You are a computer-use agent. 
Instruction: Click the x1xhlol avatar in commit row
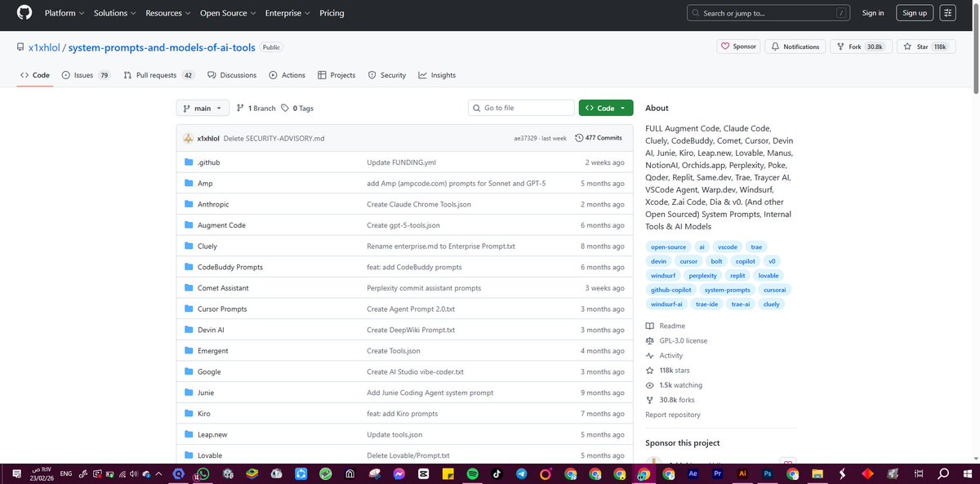click(188, 138)
